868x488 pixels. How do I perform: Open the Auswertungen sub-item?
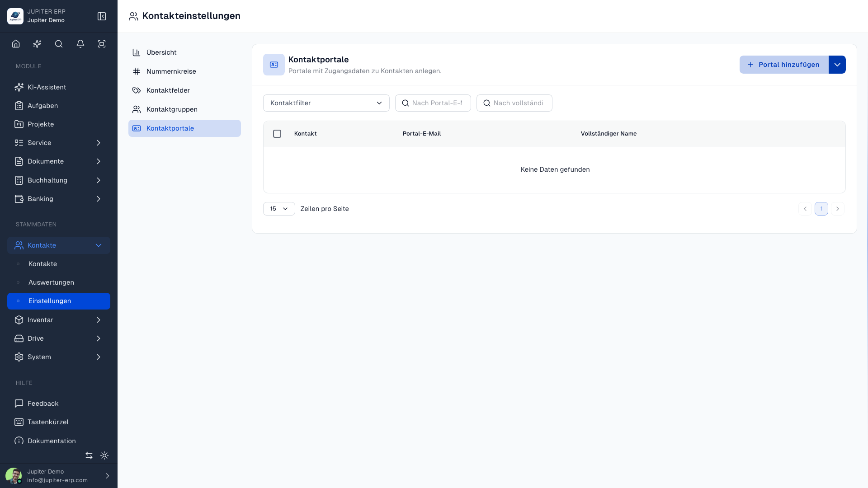pos(59,282)
